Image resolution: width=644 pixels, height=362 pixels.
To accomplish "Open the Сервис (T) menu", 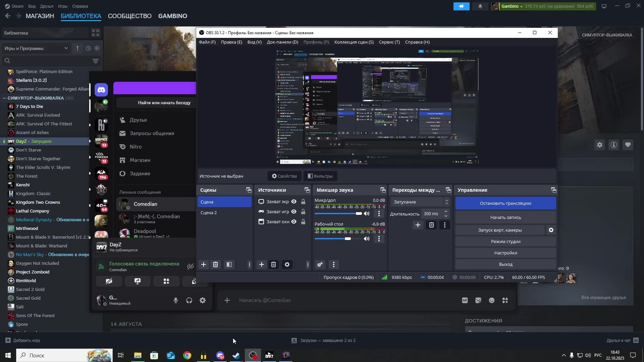I will (389, 42).
